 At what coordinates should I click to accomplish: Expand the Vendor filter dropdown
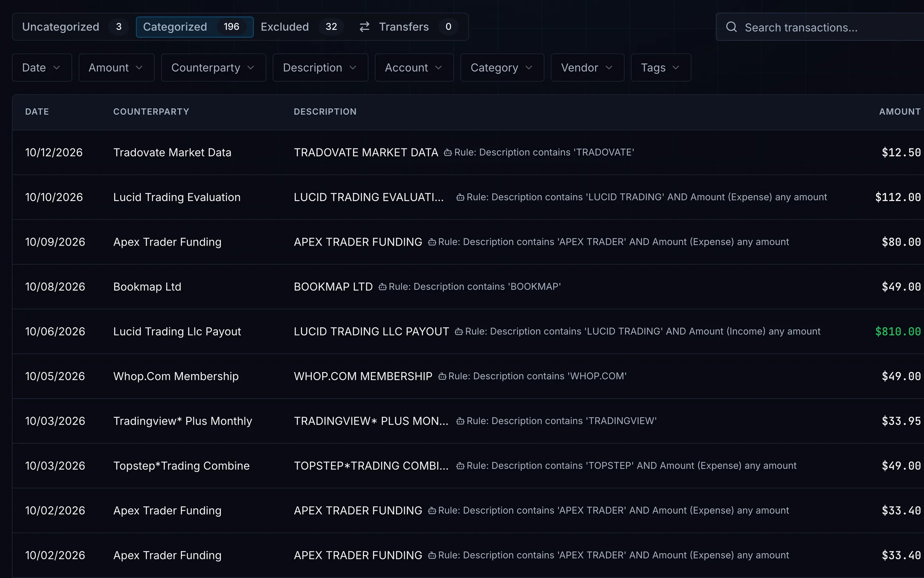coord(587,68)
